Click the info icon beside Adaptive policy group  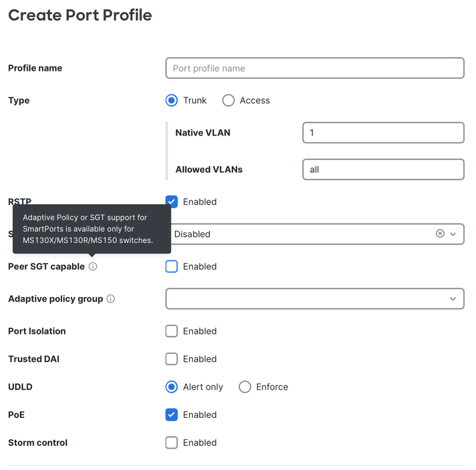(x=111, y=299)
